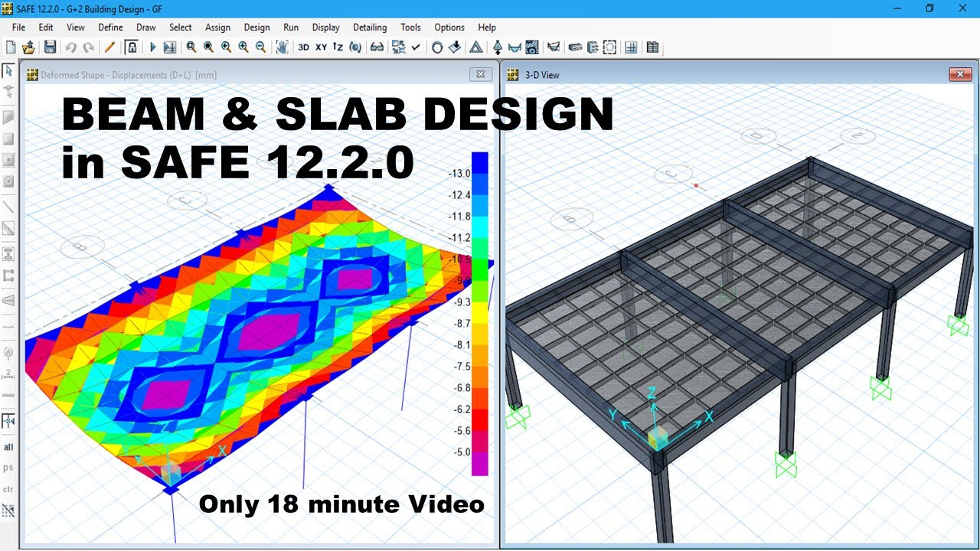Activate the Deformed Shape window title

pos(129,75)
